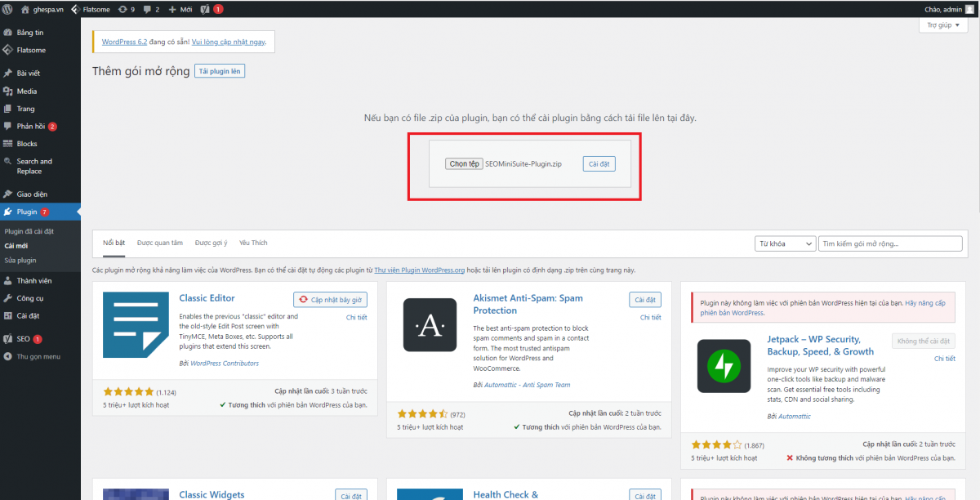Open the Classic Widgets title link
This screenshot has width=980, height=500.
(x=212, y=494)
